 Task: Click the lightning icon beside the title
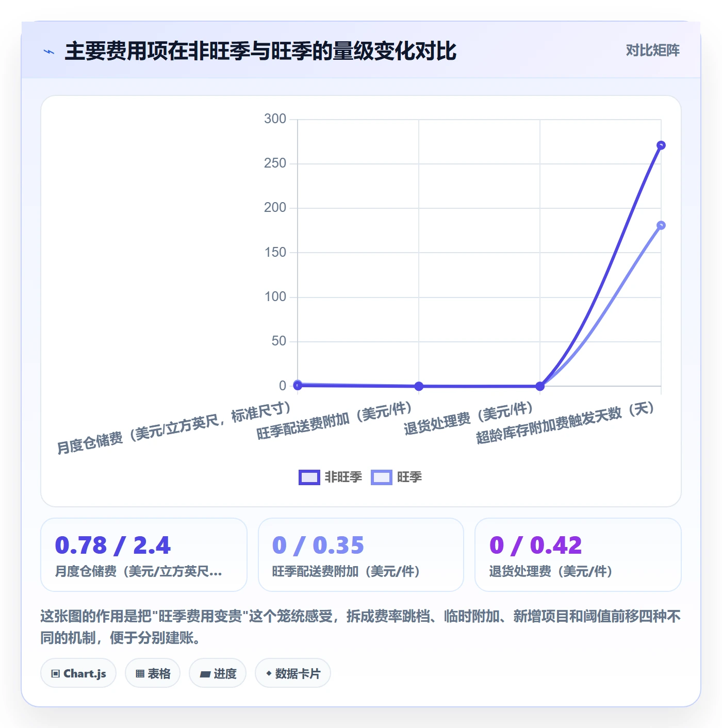coord(49,52)
